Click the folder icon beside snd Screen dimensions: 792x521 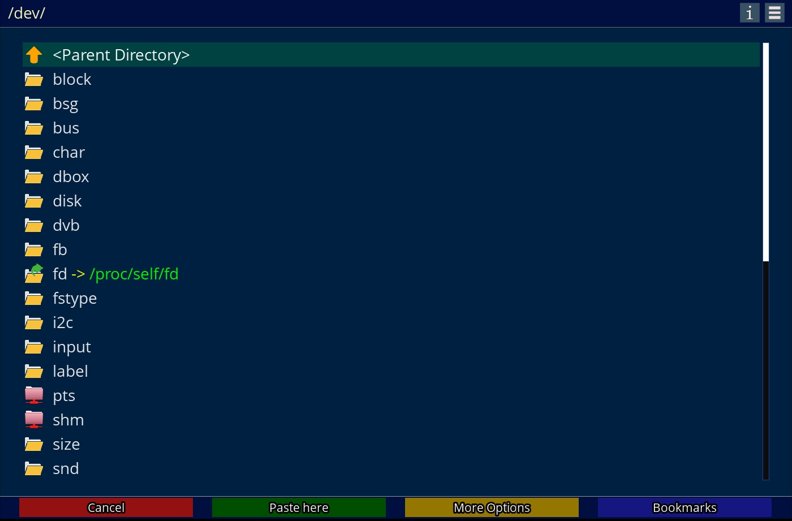(x=34, y=468)
